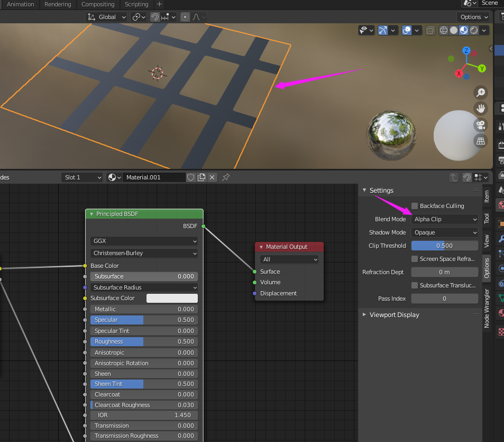The width and height of the screenshot is (504, 442).
Task: Click the Material.001 name field
Action: pos(154,177)
